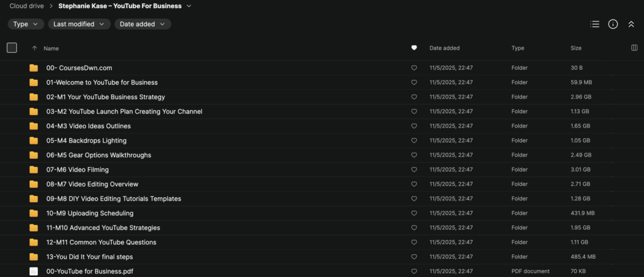Click folder icon of 11-M10 Advanced YouTube Strategies
The image size is (644, 277).
pos(34,227)
